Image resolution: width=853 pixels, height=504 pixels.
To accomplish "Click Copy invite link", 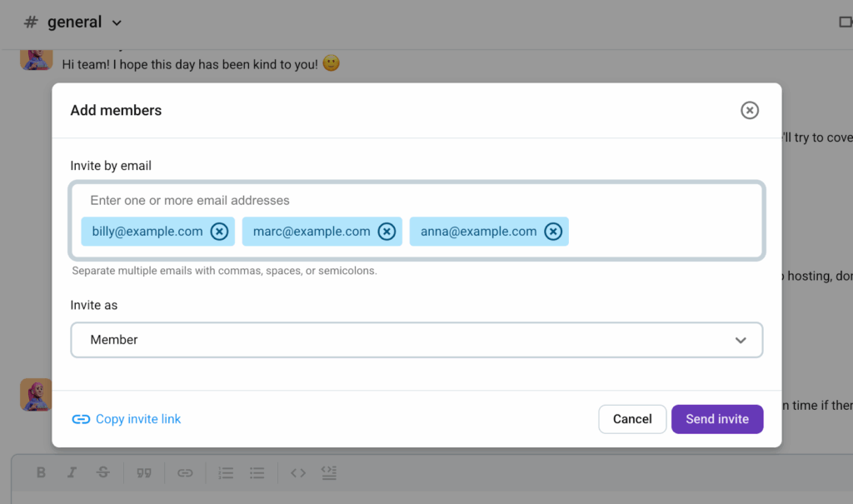I will tap(127, 419).
